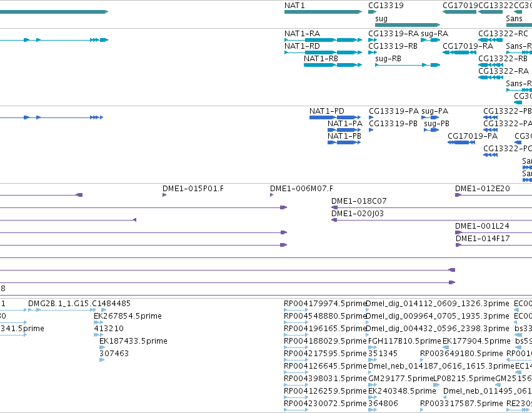This screenshot has width=532, height=413.
Task: Select EST label EK240348.5prime
Action: click(x=402, y=391)
